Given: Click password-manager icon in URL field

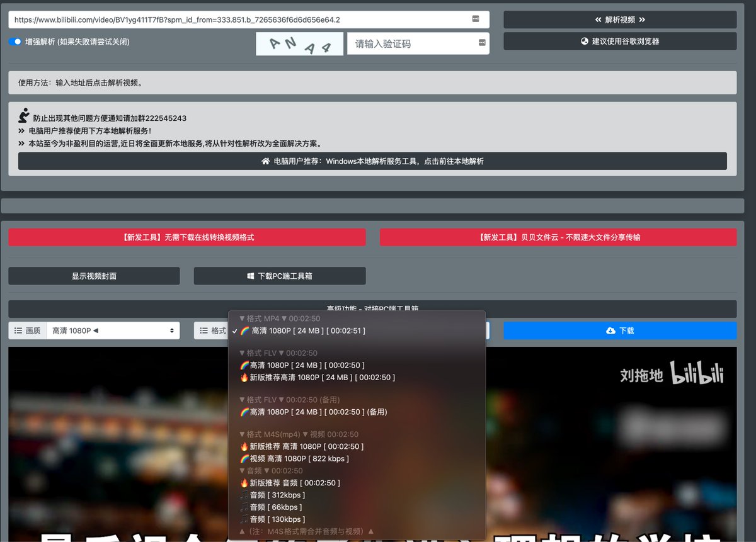Looking at the screenshot, I should click(x=476, y=19).
